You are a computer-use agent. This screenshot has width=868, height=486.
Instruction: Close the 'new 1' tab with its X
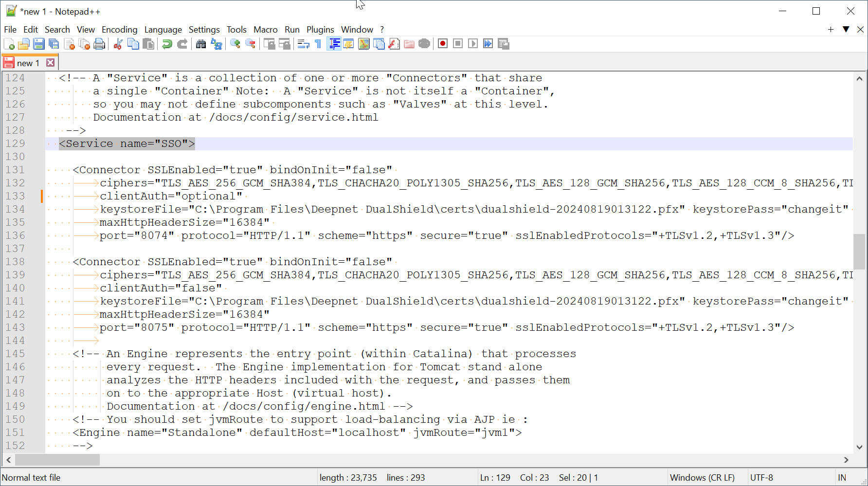(50, 63)
